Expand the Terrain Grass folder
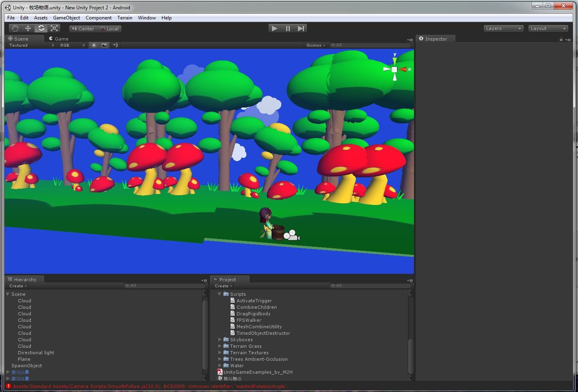 coord(220,346)
